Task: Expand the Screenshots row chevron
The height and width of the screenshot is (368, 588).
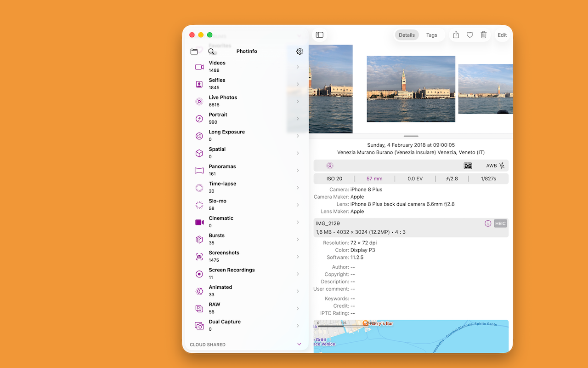Action: 298,257
